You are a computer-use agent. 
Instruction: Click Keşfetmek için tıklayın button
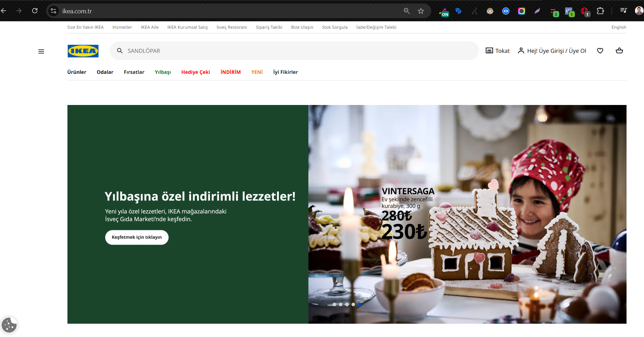(137, 237)
